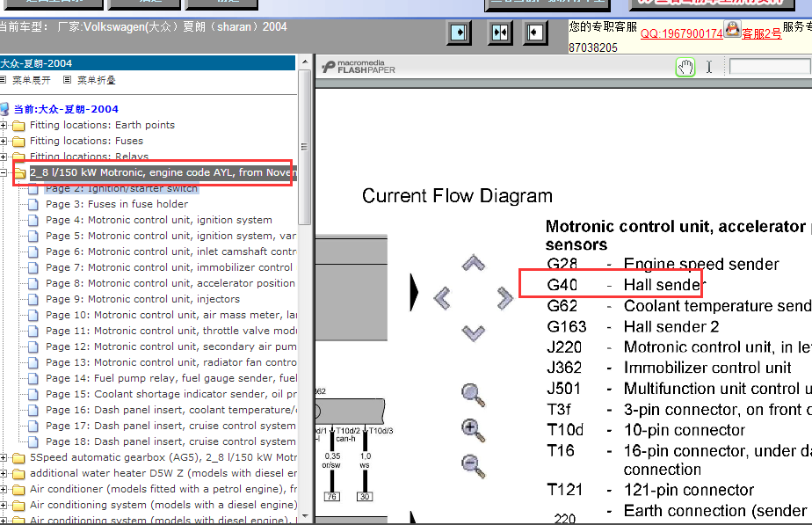The height and width of the screenshot is (525, 812).
Task: Click the document icon beside Page 14 Fuel pump relay
Action: pos(33,378)
